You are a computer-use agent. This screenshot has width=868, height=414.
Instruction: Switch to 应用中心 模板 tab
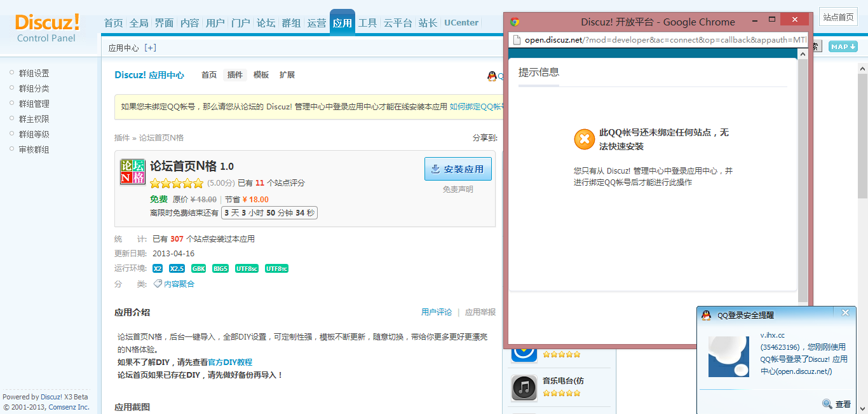click(x=261, y=75)
